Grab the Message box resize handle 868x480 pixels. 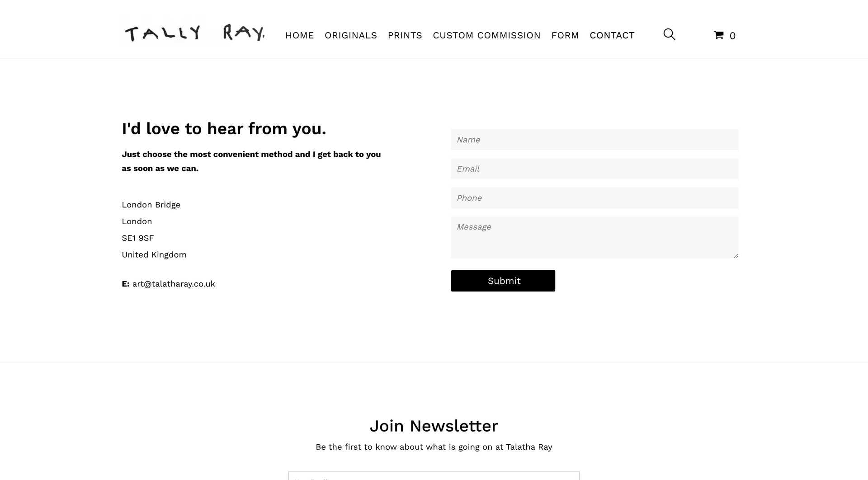pyautogui.click(x=736, y=256)
